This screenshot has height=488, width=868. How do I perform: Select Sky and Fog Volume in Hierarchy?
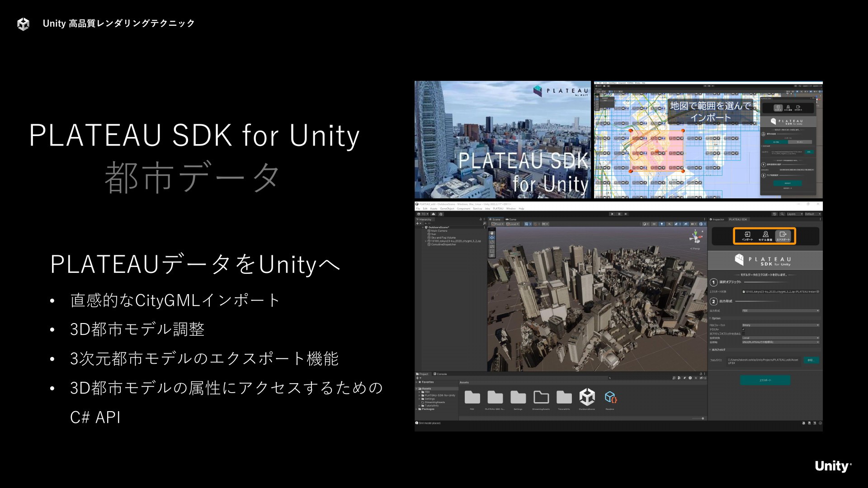(443, 238)
